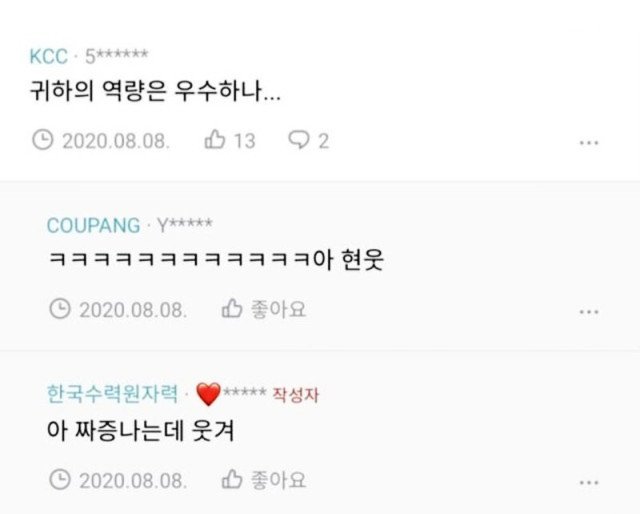Click clock icon on the 한국수력원자력 reply

(60, 479)
